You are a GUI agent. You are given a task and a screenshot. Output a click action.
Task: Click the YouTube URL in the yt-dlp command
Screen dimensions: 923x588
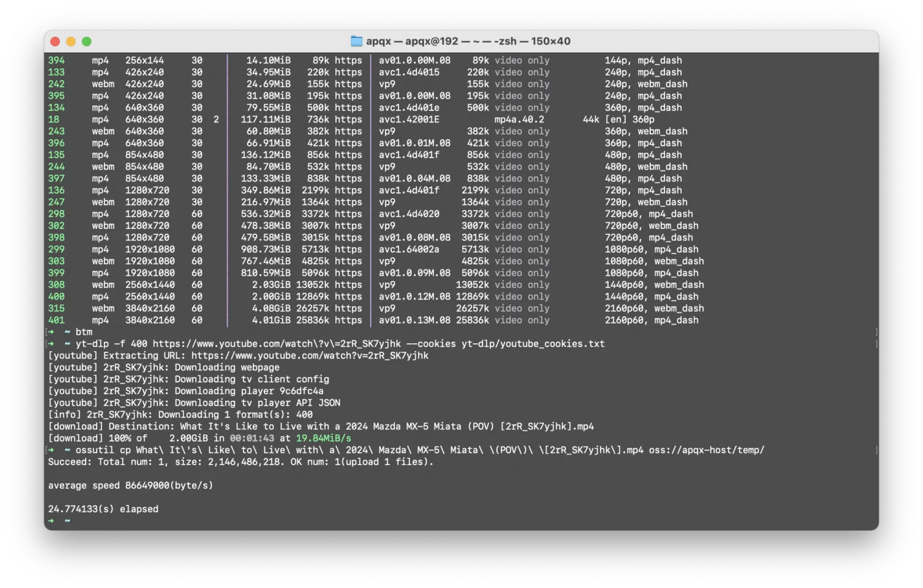(x=276, y=344)
